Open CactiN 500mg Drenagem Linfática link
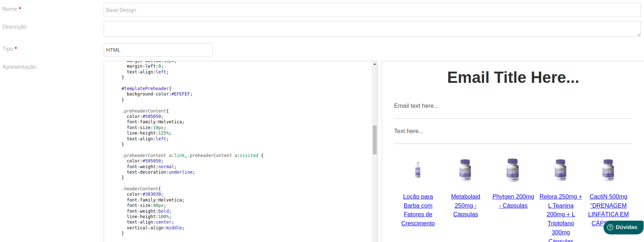Screen dimensions: 644x242 click(x=608, y=210)
